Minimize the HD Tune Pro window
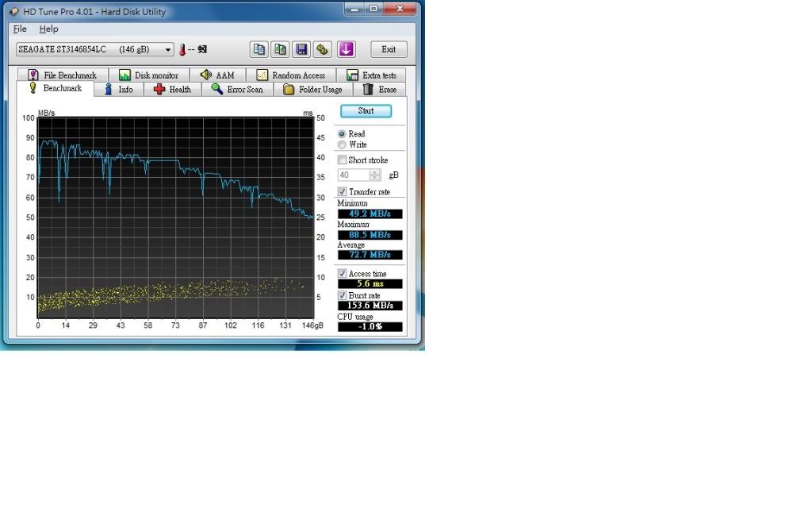 pos(354,8)
